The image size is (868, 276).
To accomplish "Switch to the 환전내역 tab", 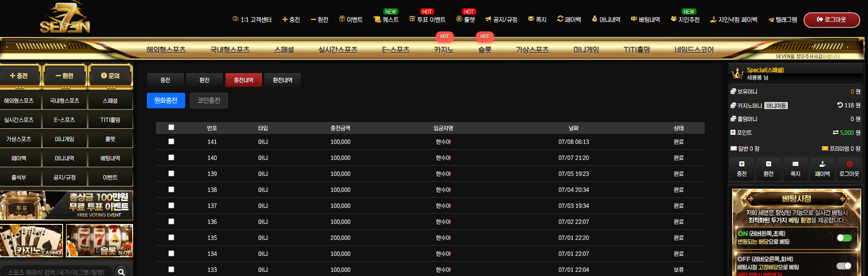I will tap(283, 80).
